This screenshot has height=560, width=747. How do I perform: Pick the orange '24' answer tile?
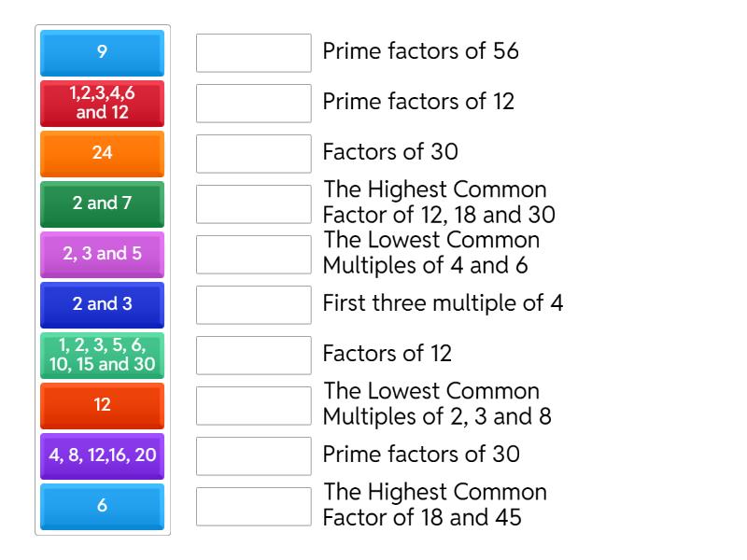click(103, 154)
